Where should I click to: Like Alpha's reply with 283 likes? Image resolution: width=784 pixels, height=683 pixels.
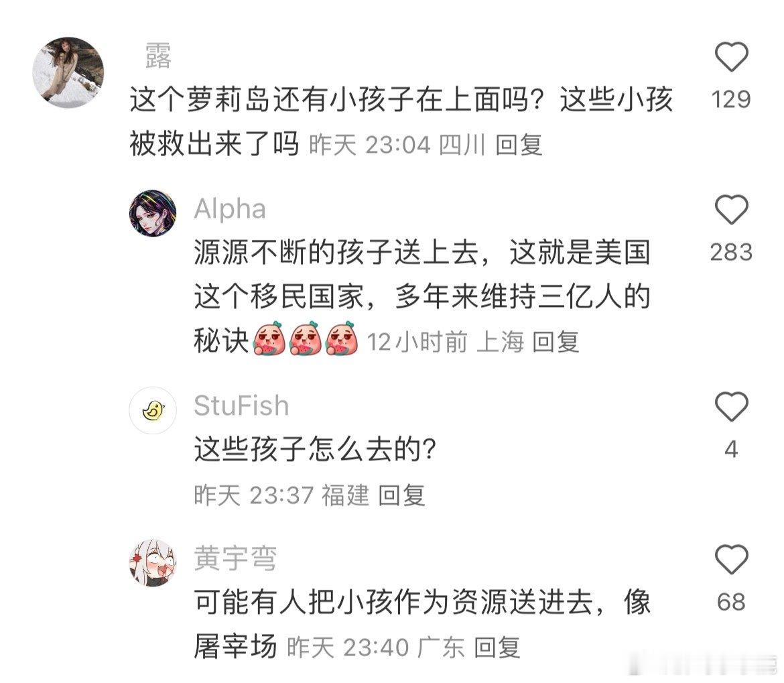(x=732, y=210)
